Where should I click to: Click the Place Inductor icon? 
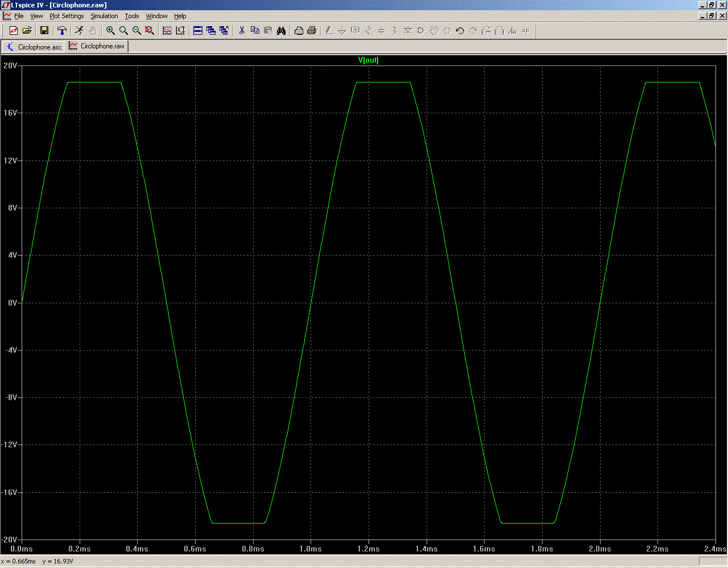pos(395,31)
